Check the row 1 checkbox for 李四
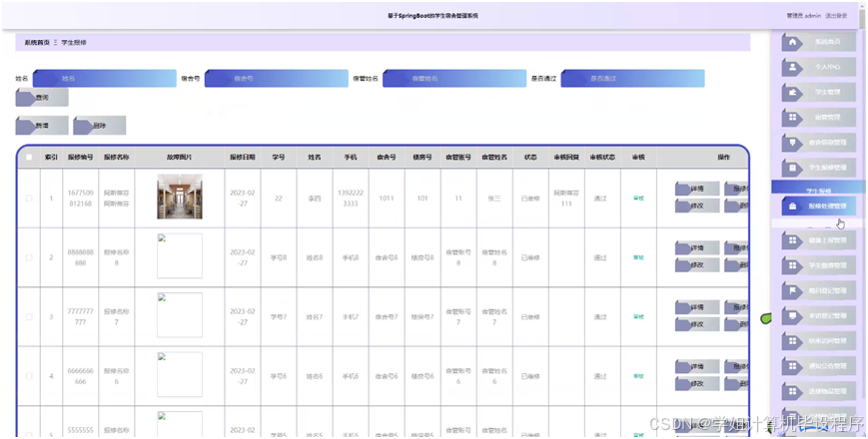This screenshot has width=868, height=439. [29, 198]
